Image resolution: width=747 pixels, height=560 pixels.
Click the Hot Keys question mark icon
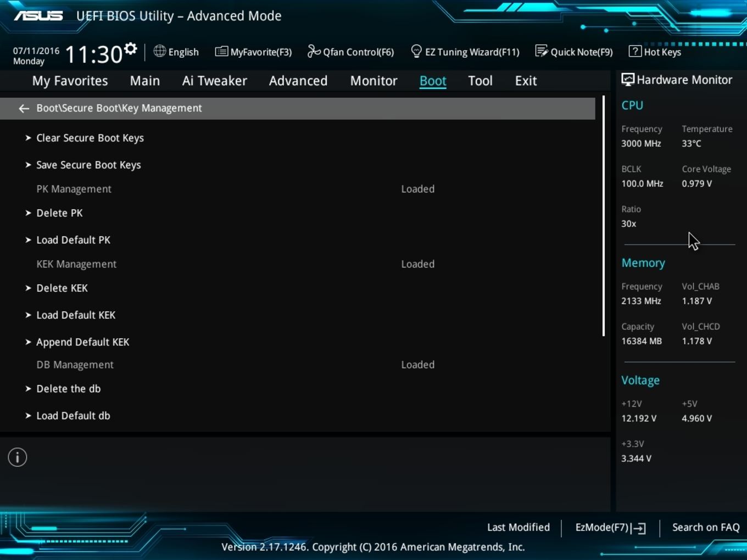pyautogui.click(x=635, y=51)
